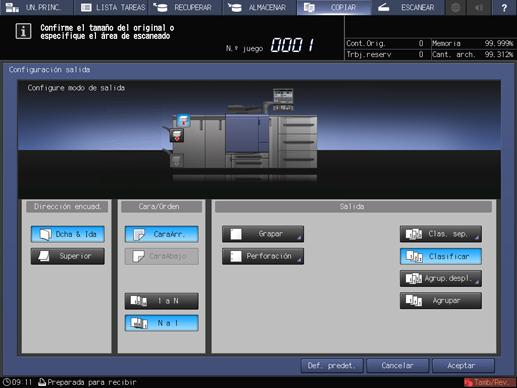
Task: Select the middle output tray icon
Action: tap(177, 136)
